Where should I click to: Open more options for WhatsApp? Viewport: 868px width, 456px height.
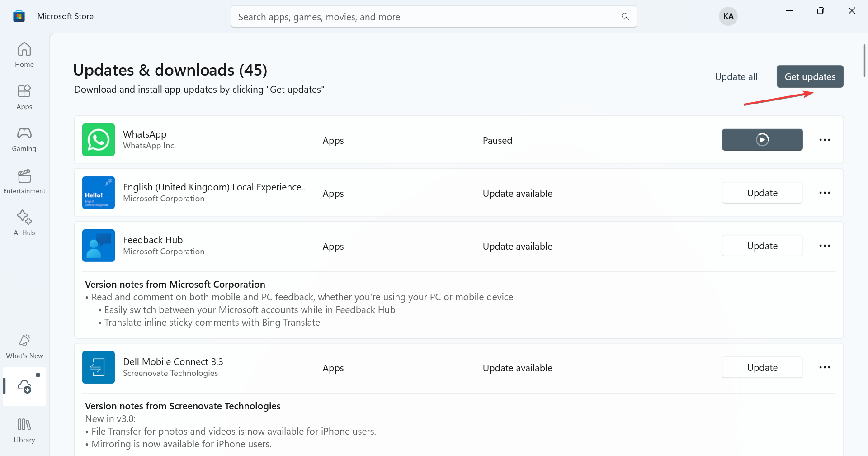pos(825,140)
